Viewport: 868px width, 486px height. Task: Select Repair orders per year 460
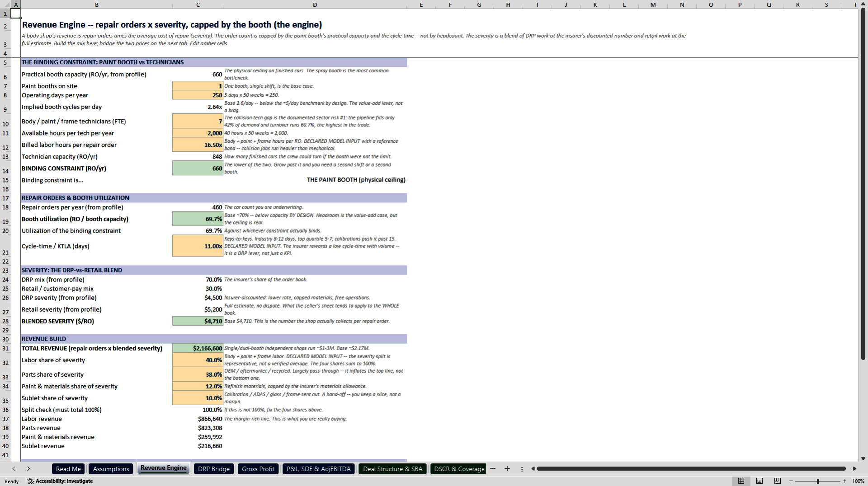tap(198, 207)
